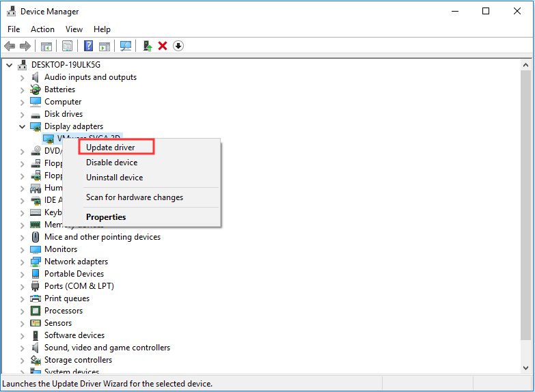535x392 pixels.
Task: Click the Back arrow toolbar icon
Action: pyautogui.click(x=10, y=46)
